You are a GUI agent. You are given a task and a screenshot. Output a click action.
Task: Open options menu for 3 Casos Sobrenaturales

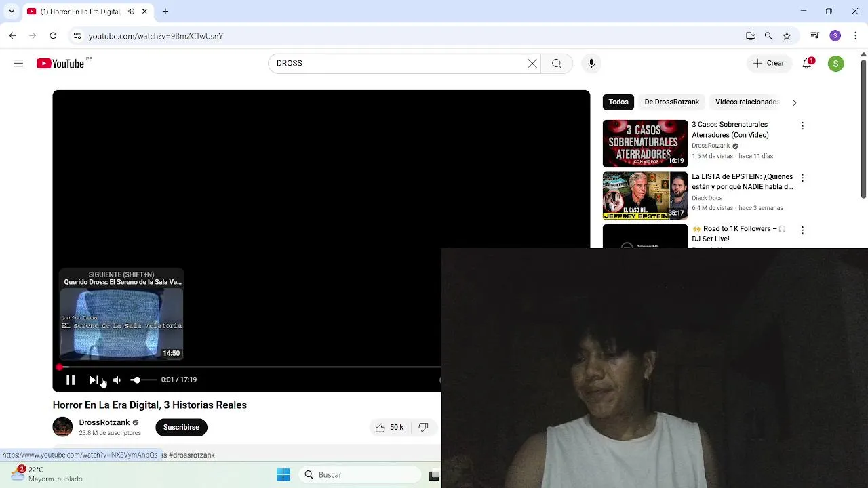pos(802,126)
